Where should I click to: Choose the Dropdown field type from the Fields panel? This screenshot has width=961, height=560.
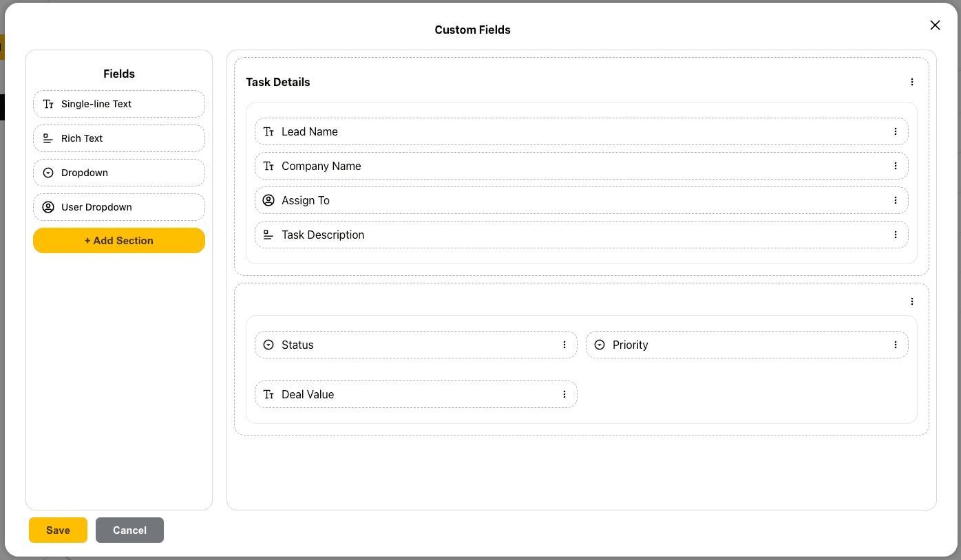point(118,173)
